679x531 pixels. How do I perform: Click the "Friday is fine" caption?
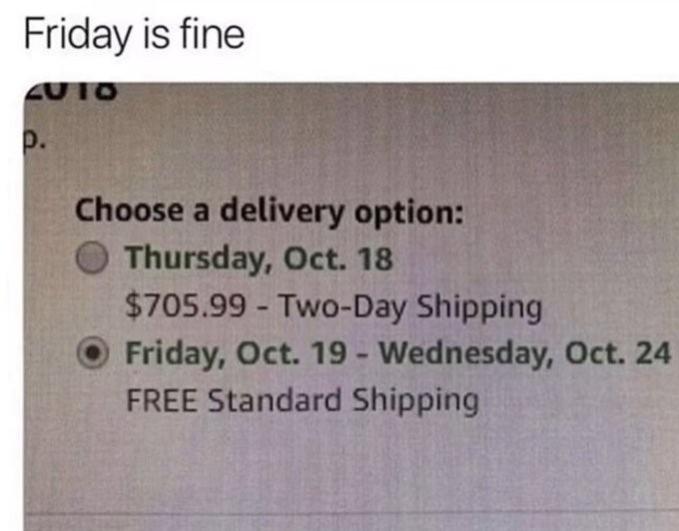(x=133, y=35)
